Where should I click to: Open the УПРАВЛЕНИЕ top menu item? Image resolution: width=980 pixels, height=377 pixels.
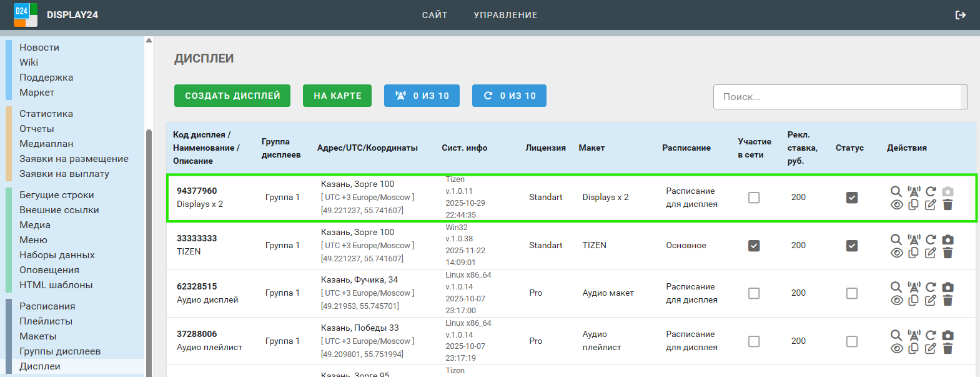505,15
